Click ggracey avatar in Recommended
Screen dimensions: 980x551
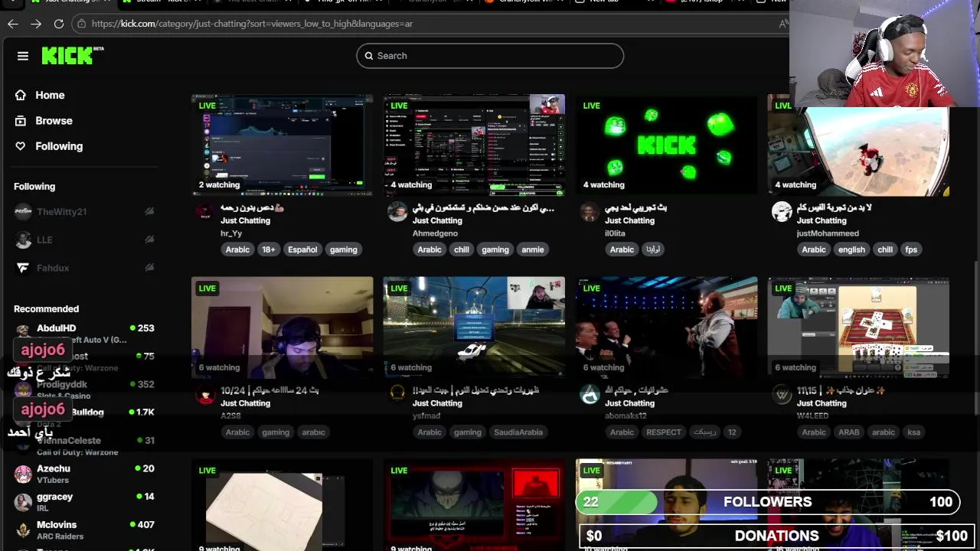tap(23, 502)
